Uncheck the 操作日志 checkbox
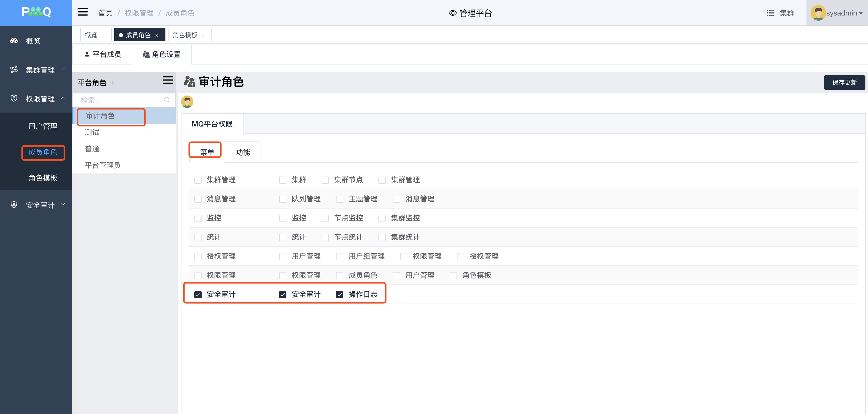Image resolution: width=868 pixels, height=414 pixels. pyautogui.click(x=340, y=294)
